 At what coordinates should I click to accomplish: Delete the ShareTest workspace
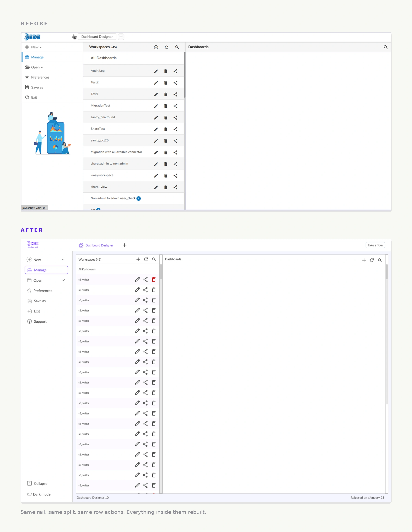pos(165,129)
